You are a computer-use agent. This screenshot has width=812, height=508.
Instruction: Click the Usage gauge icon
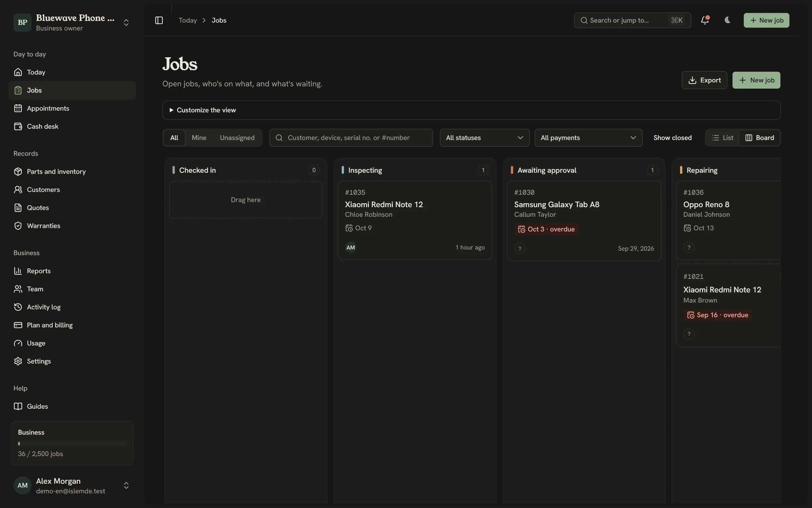(x=18, y=343)
